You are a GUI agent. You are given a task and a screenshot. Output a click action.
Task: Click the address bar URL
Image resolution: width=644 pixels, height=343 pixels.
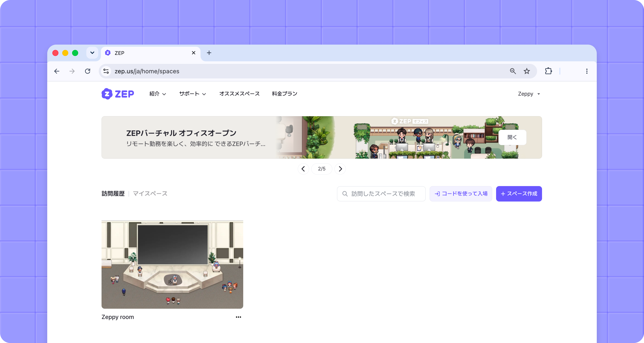click(x=147, y=71)
